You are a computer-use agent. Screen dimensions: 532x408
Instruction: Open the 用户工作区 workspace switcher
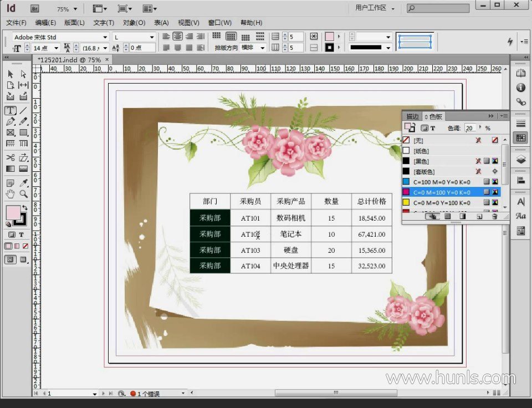pos(376,8)
